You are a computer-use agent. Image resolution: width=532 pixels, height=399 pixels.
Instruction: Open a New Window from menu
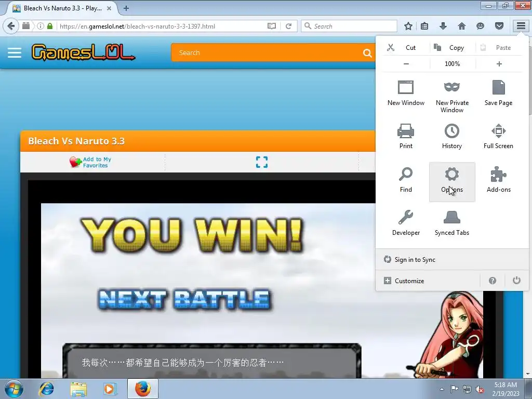[x=406, y=94]
